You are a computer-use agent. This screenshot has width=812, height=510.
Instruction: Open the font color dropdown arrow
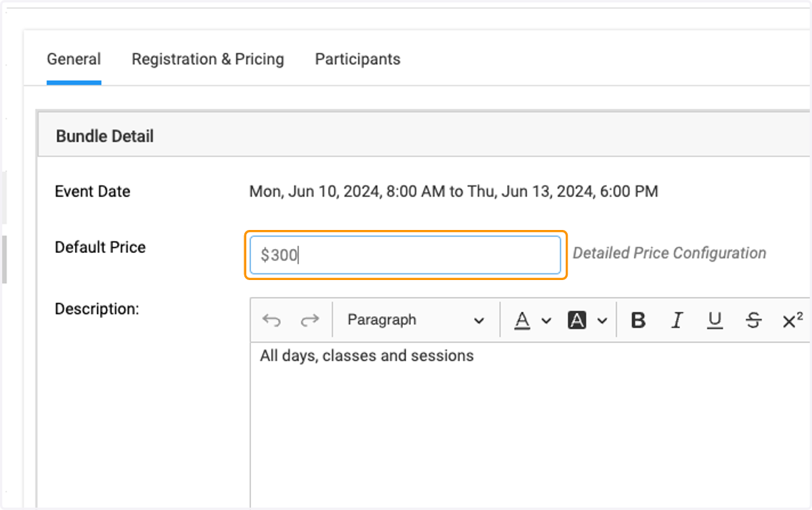[547, 321]
